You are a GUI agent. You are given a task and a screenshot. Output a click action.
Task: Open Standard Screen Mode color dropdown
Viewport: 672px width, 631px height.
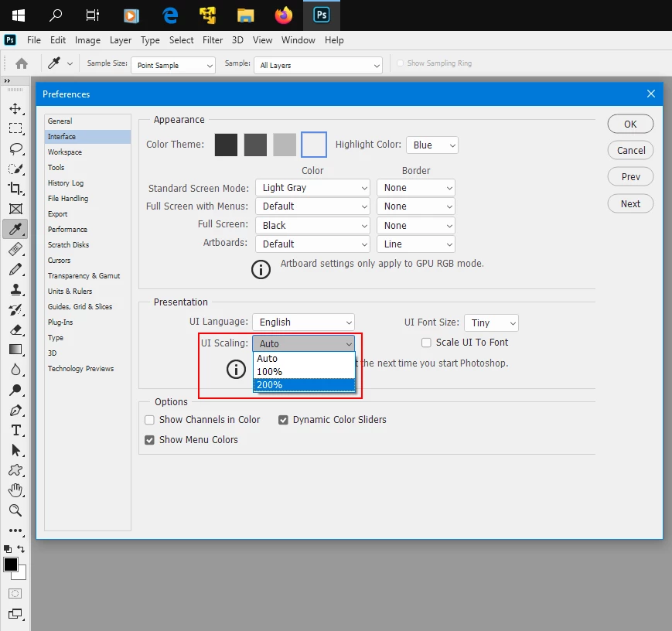pos(313,188)
